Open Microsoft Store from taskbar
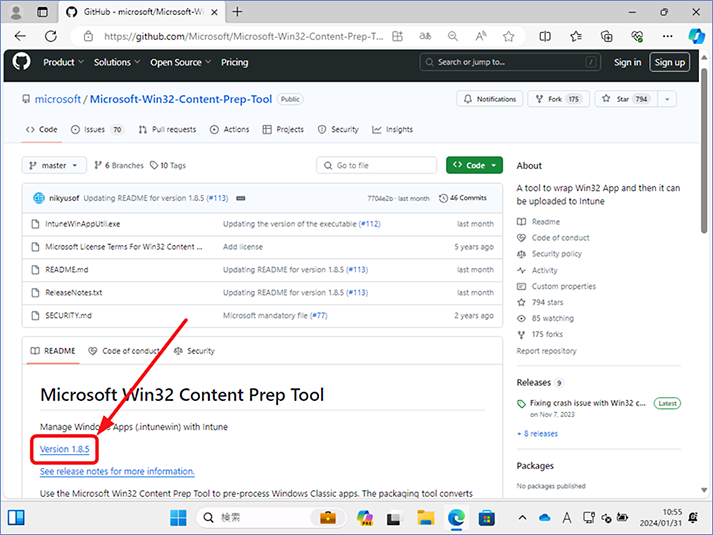This screenshot has width=713, height=535. point(486,517)
